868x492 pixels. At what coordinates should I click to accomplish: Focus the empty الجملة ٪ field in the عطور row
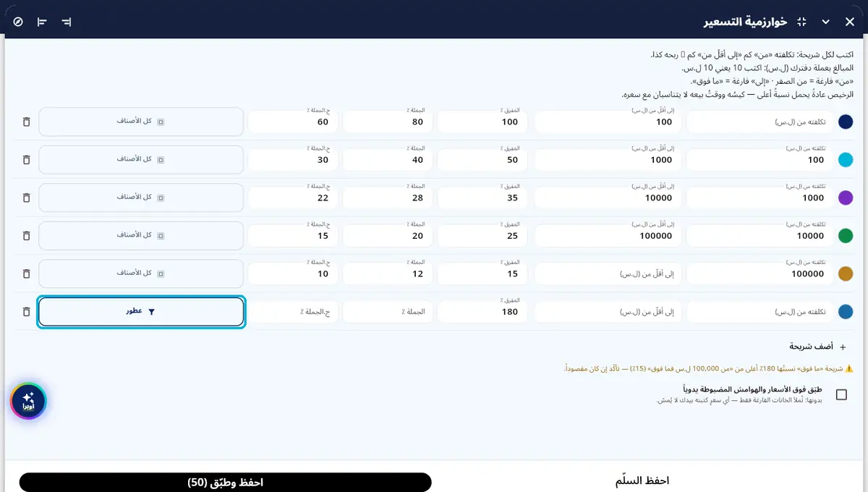coord(387,312)
